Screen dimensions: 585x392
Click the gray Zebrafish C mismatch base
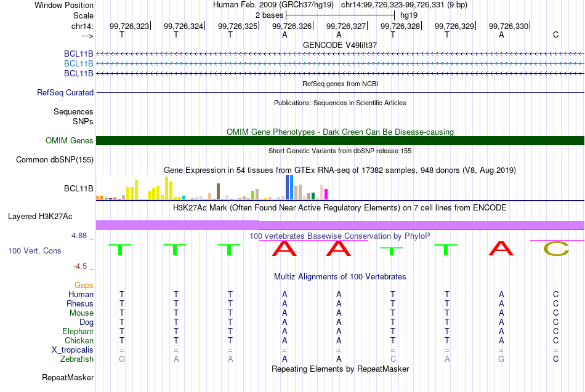393,359
